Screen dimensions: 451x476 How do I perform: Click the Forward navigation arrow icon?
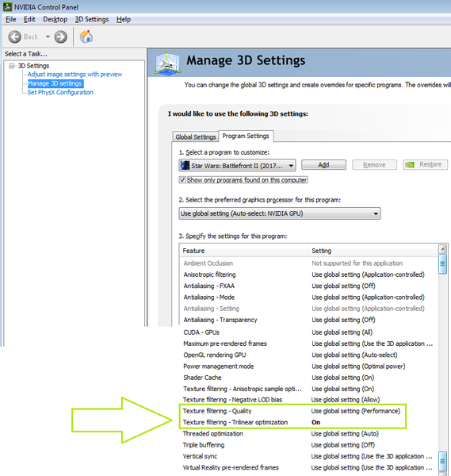pyautogui.click(x=61, y=37)
